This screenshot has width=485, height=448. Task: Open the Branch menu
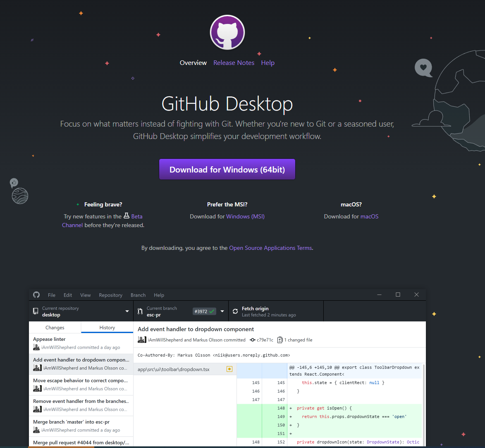pyautogui.click(x=138, y=295)
